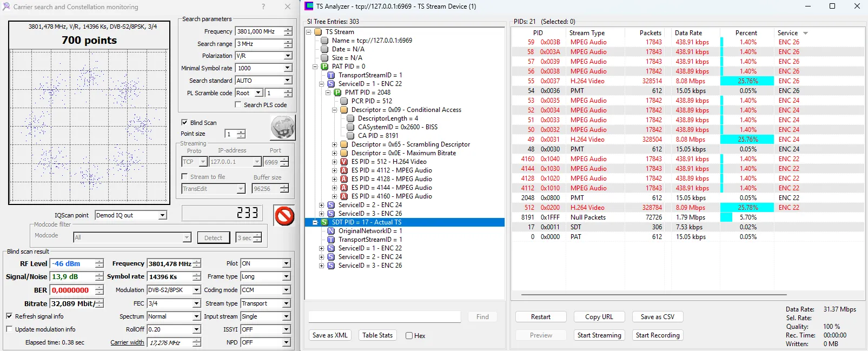The image size is (868, 351).
Task: Click the Find search text field
Action: tap(385, 317)
